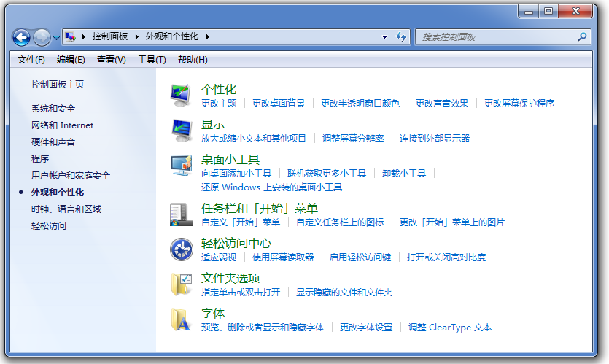Screen dimensions: 609x364
Task: Open 时钟、语言和区域 in the sidebar
Action: (x=66, y=209)
